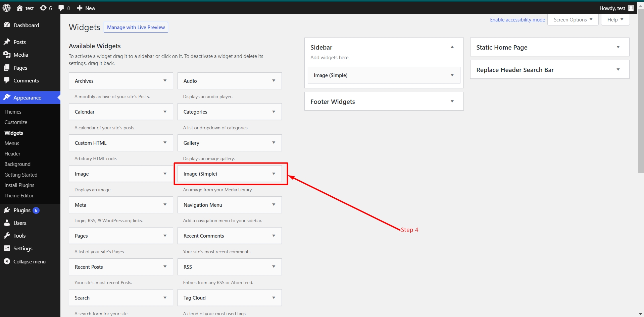The width and height of the screenshot is (644, 317).
Task: Click the Posts pushpin icon
Action: (x=7, y=42)
